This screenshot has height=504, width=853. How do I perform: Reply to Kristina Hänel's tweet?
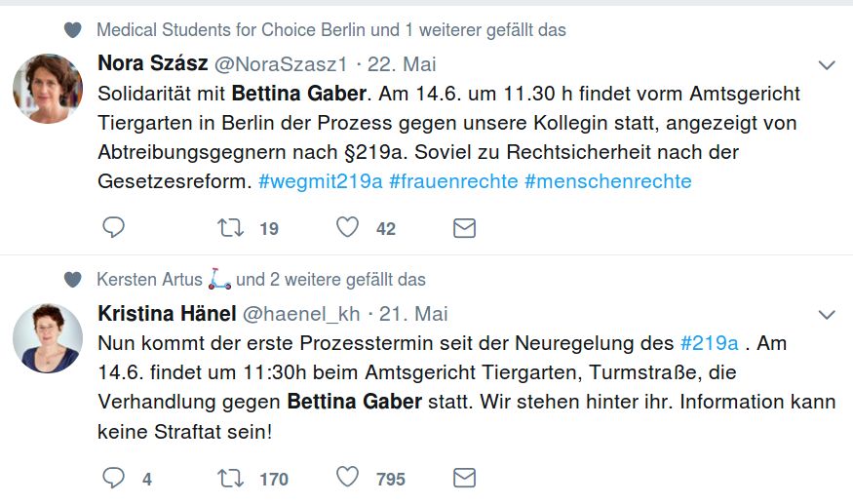coord(114,478)
